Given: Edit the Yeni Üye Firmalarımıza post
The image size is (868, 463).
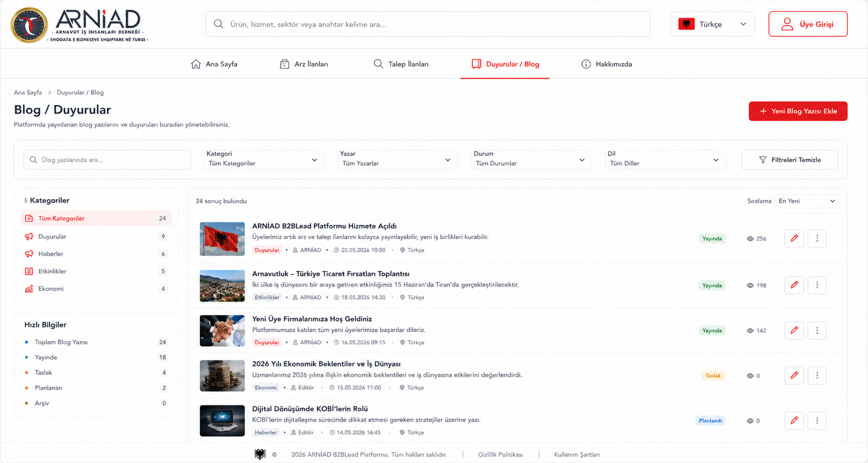Looking at the screenshot, I should tap(794, 331).
